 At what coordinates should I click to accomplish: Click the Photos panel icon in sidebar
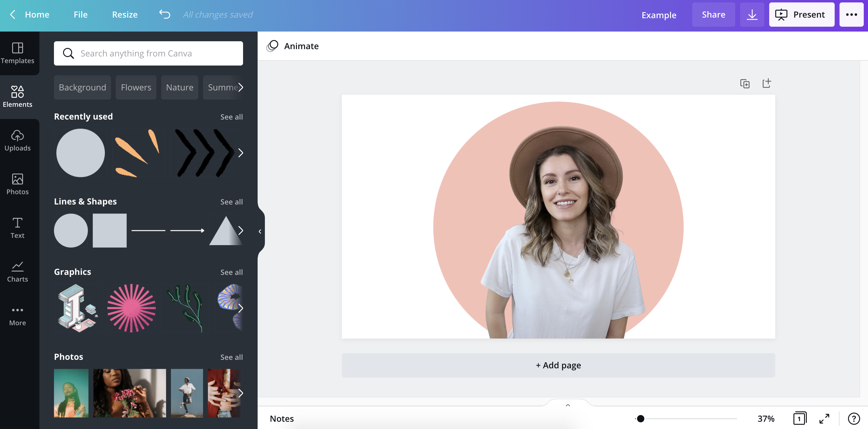pos(17,184)
